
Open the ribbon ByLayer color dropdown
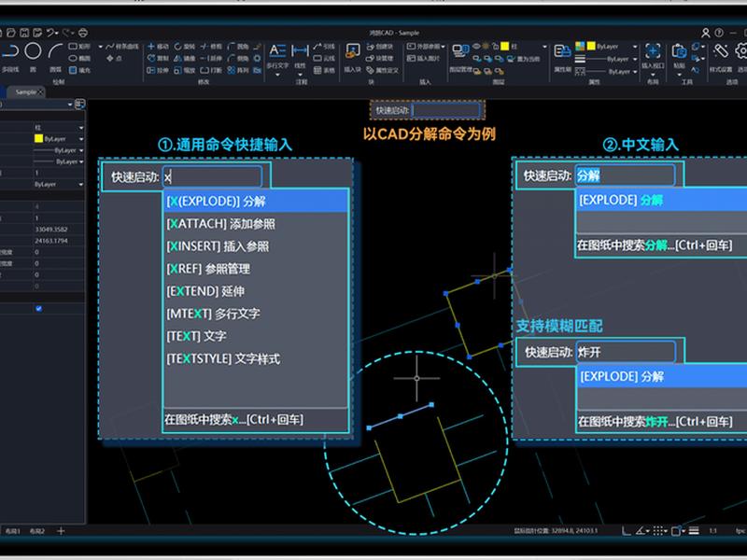(635, 46)
